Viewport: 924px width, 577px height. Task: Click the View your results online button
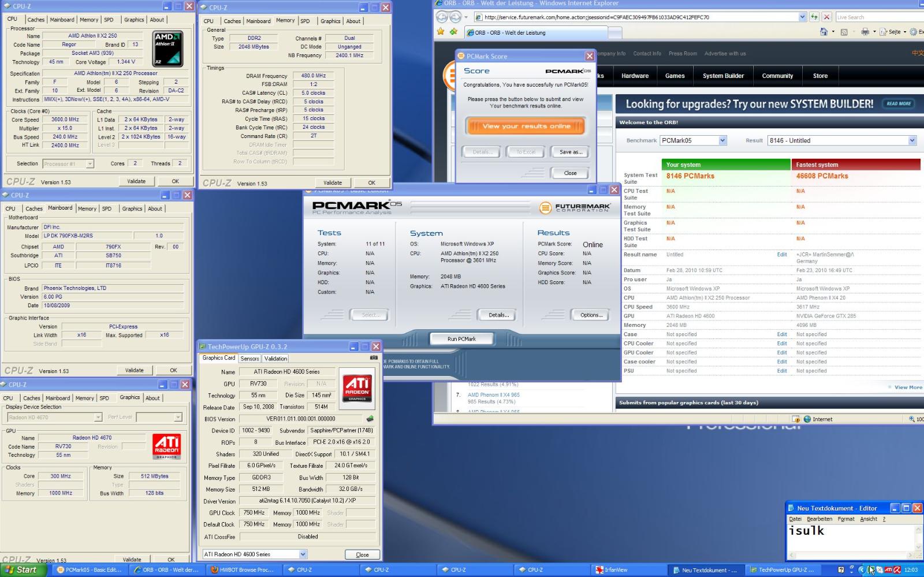pyautogui.click(x=526, y=126)
